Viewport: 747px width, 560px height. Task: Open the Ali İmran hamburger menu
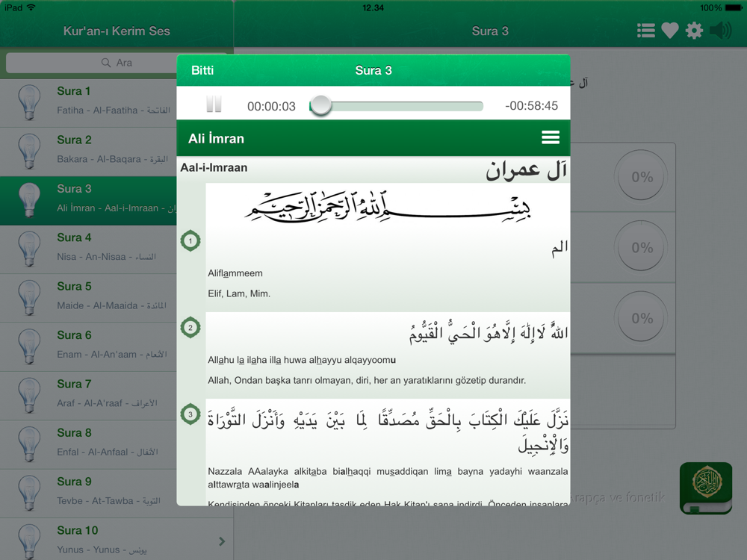(x=551, y=137)
